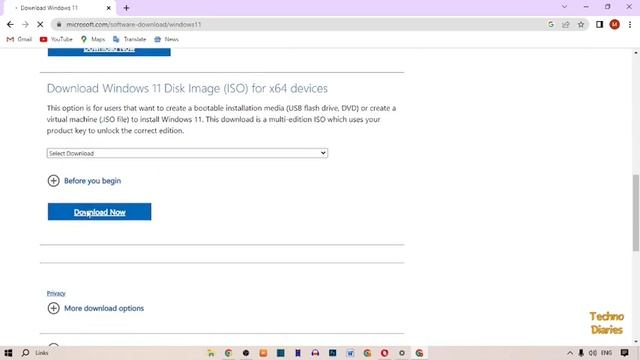The image size is (640, 360).
Task: Open the tab search chevron
Action: pyautogui.click(x=564, y=7)
